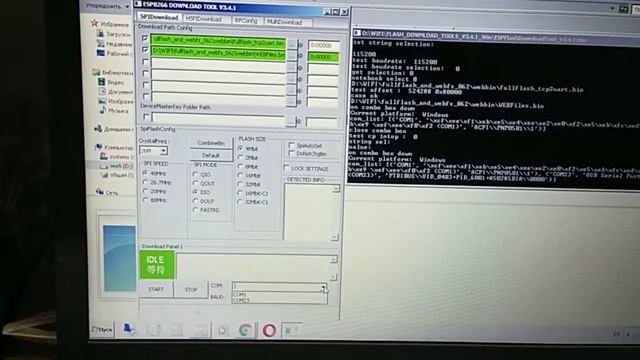
Task: Enable the DoNotChgBin checkbox
Action: tap(291, 153)
